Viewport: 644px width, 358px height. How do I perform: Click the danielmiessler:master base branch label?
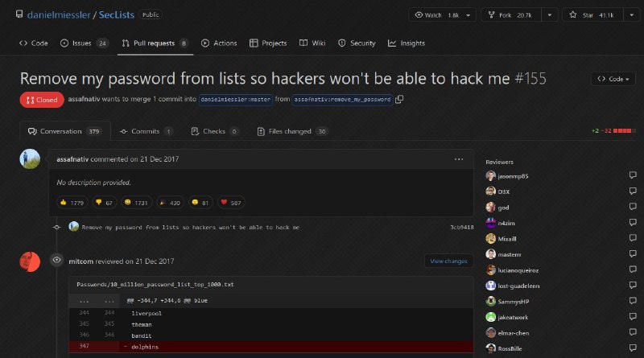(236, 99)
